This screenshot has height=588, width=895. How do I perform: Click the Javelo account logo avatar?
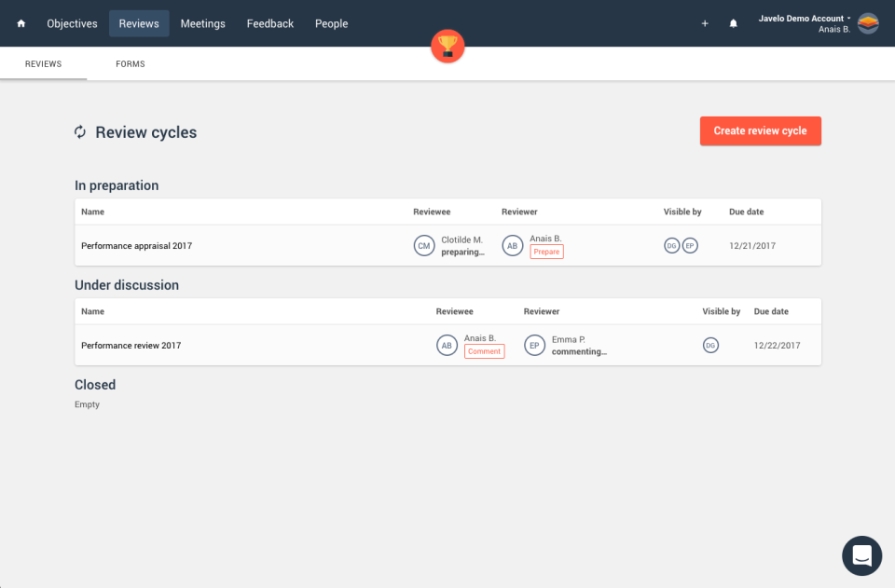pos(868,23)
